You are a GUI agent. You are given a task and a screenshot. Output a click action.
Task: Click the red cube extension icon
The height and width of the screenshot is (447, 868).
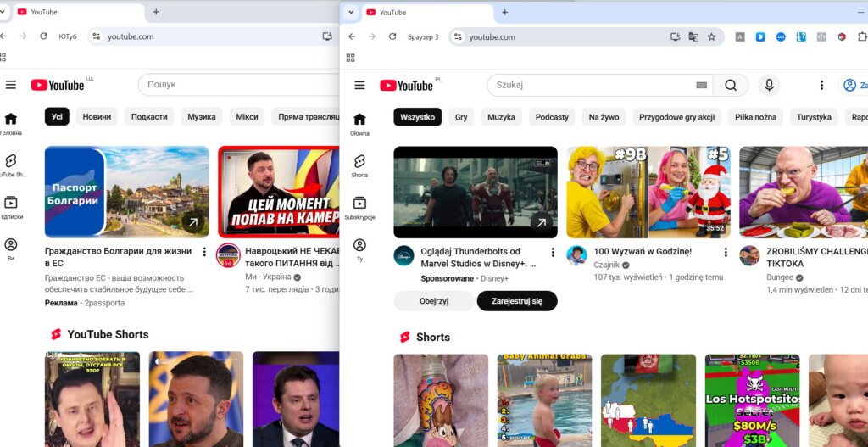842,37
